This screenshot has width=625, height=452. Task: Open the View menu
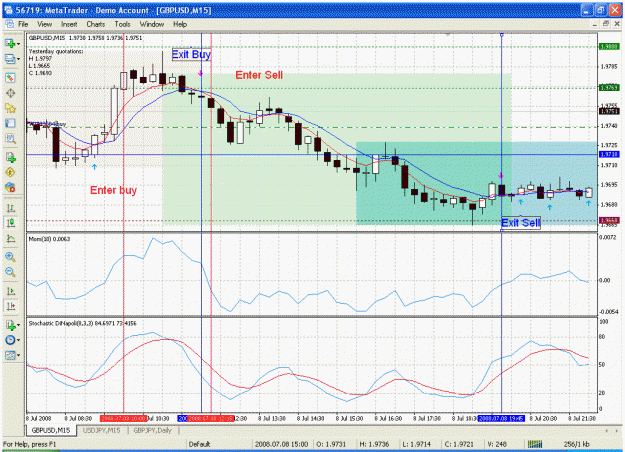[45, 24]
